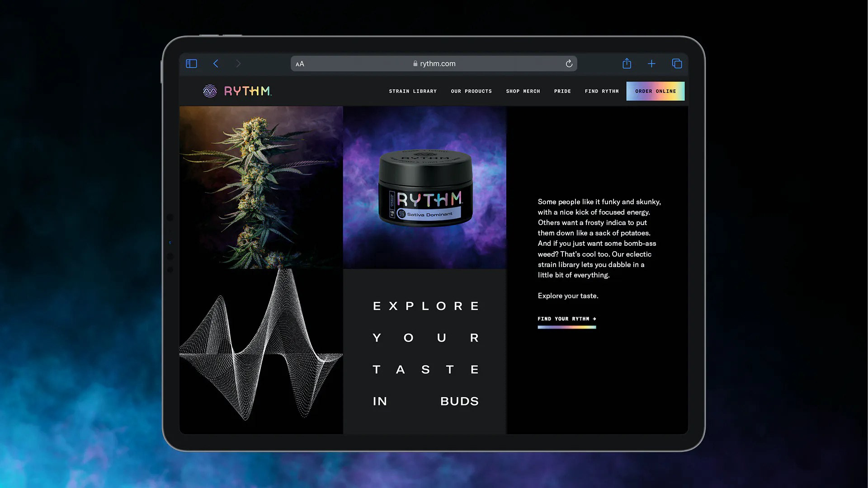Viewport: 868px width, 488px height.
Task: Add a new tab with plus icon
Action: [651, 64]
